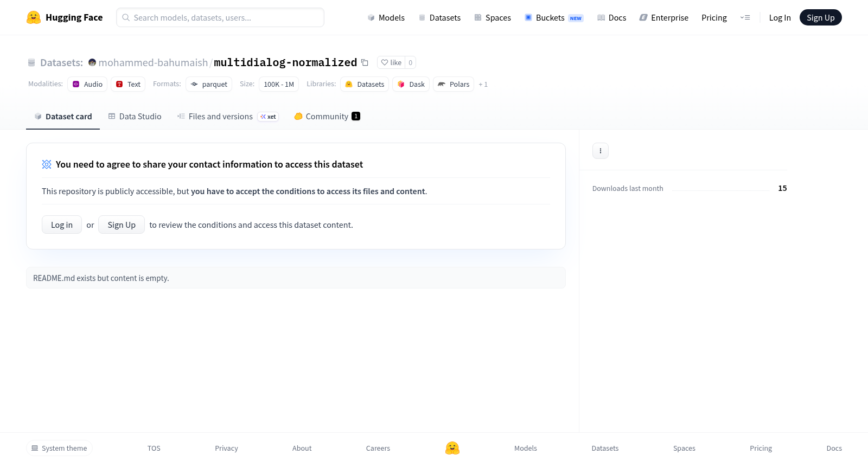Open Models in top navigation

tap(386, 18)
